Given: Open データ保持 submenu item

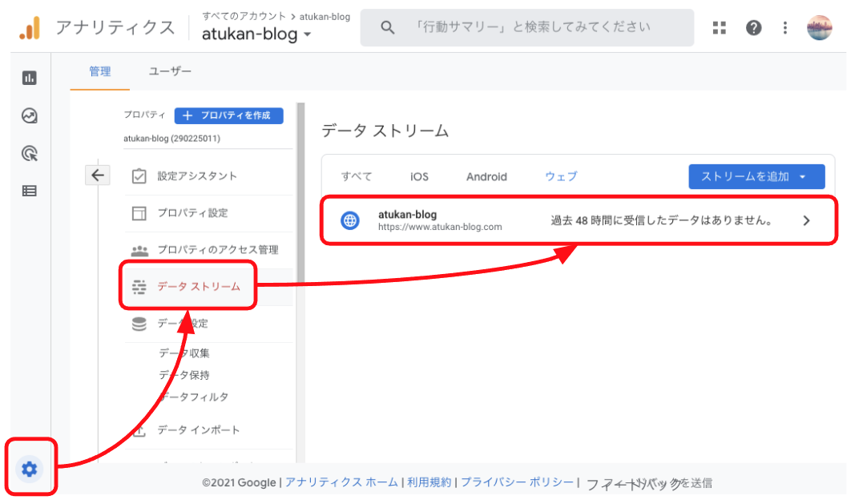Looking at the screenshot, I should (x=184, y=375).
